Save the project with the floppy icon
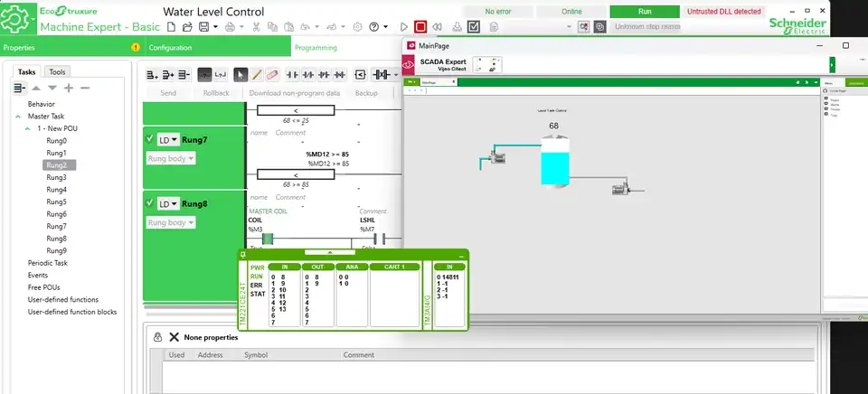Viewport: 868px width, 394px height. coord(203,26)
